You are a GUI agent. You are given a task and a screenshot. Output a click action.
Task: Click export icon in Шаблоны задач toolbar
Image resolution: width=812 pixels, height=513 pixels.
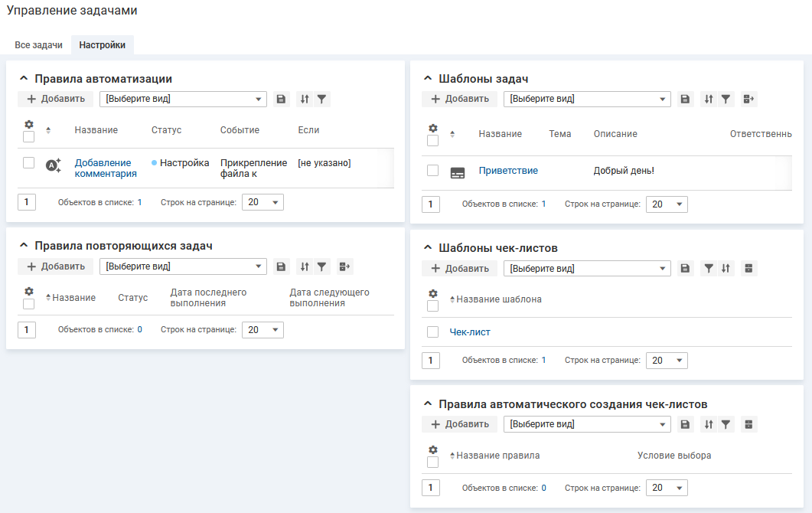(748, 99)
